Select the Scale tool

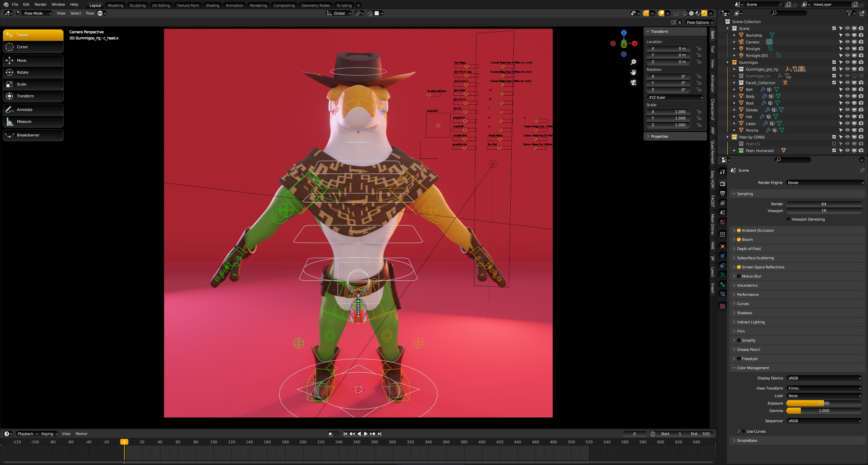coord(33,84)
